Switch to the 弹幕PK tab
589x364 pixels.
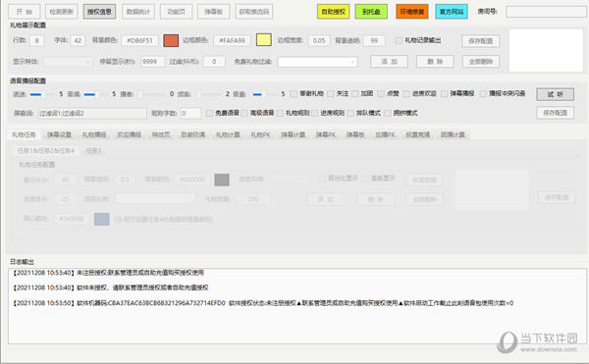(326, 134)
